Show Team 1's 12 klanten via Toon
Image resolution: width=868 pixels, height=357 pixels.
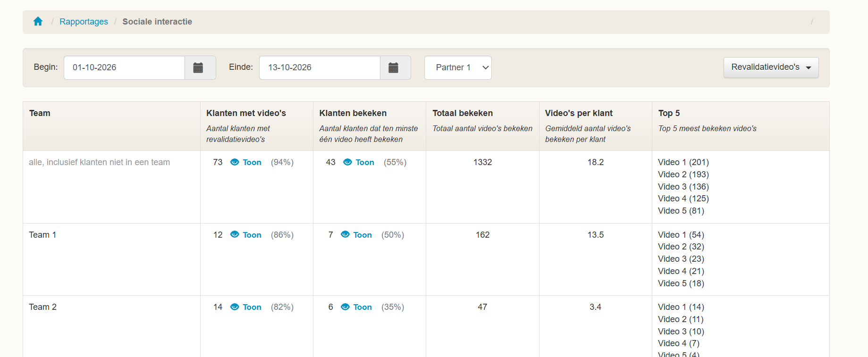click(252, 235)
